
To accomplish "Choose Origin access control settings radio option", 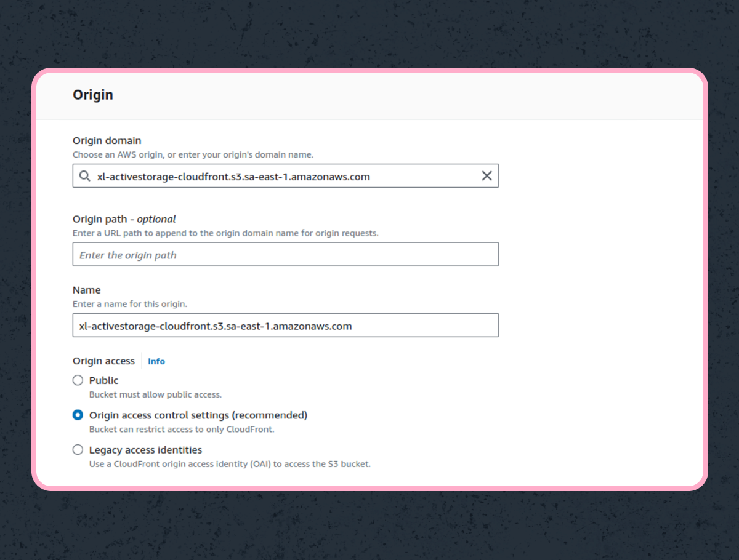I will click(x=78, y=415).
